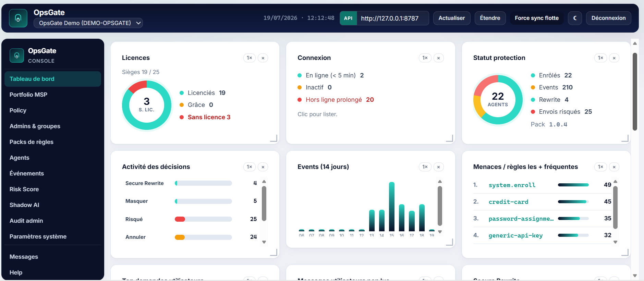Click the OpsGate logo in the top header
644x281 pixels.
(x=18, y=18)
